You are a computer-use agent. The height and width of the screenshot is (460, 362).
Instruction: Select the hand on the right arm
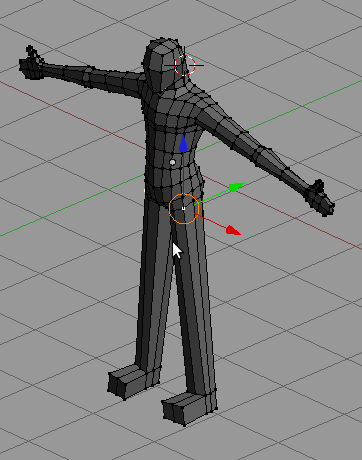pos(319,199)
